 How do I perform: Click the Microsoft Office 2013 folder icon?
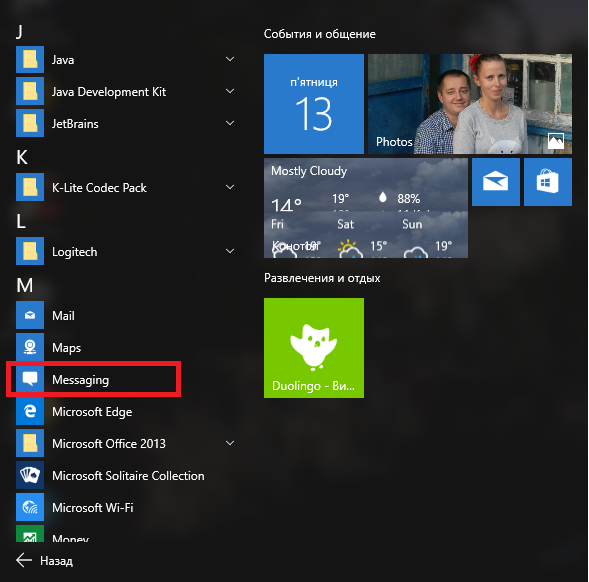click(x=30, y=443)
